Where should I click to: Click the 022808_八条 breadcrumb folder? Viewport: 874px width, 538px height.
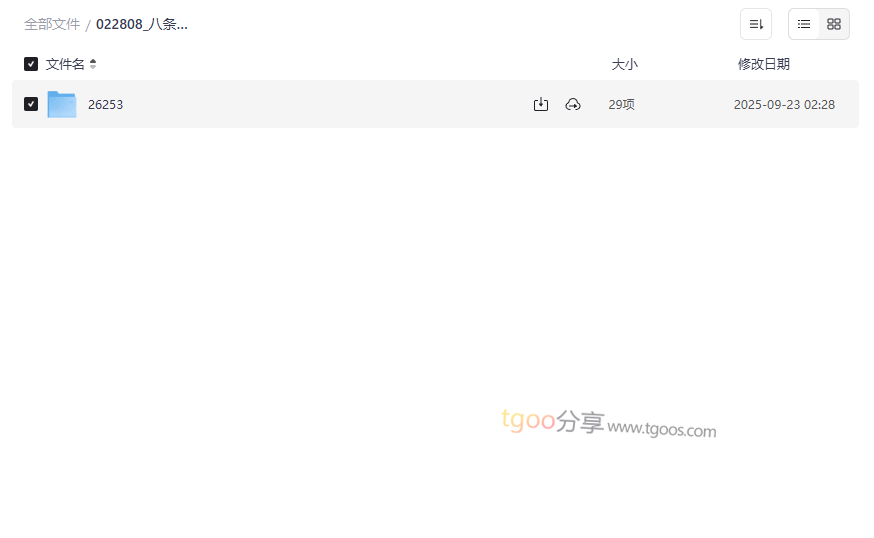[x=142, y=25]
